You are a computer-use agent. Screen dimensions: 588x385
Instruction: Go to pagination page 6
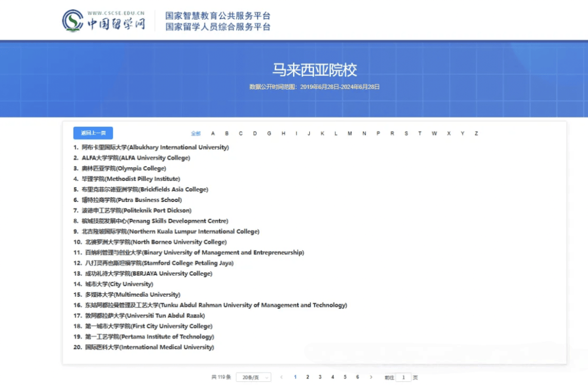[x=357, y=377]
